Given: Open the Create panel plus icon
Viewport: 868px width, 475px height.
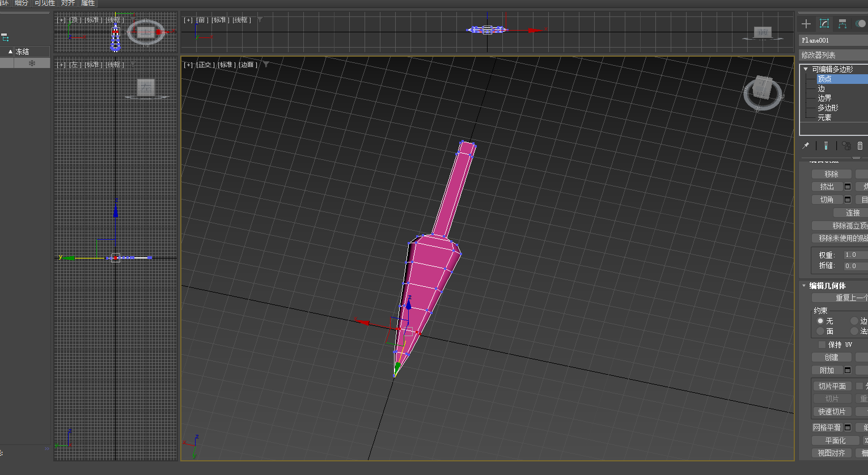Looking at the screenshot, I should tap(806, 24).
